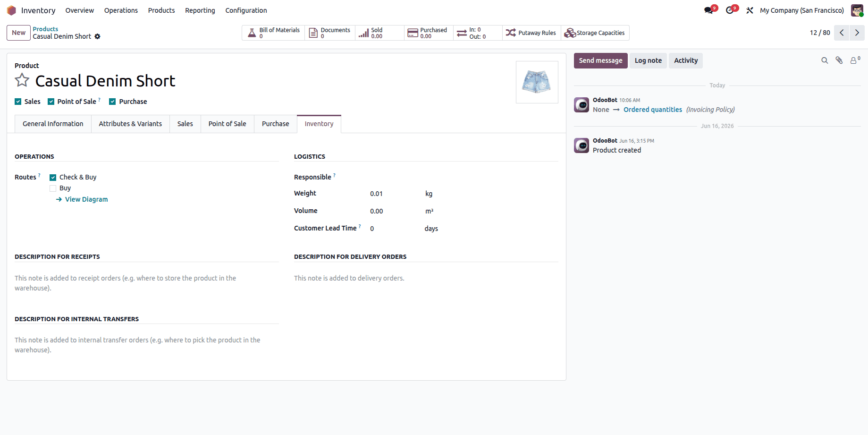868x435 pixels.
Task: Follow the Products breadcrumb link
Action: coord(45,29)
